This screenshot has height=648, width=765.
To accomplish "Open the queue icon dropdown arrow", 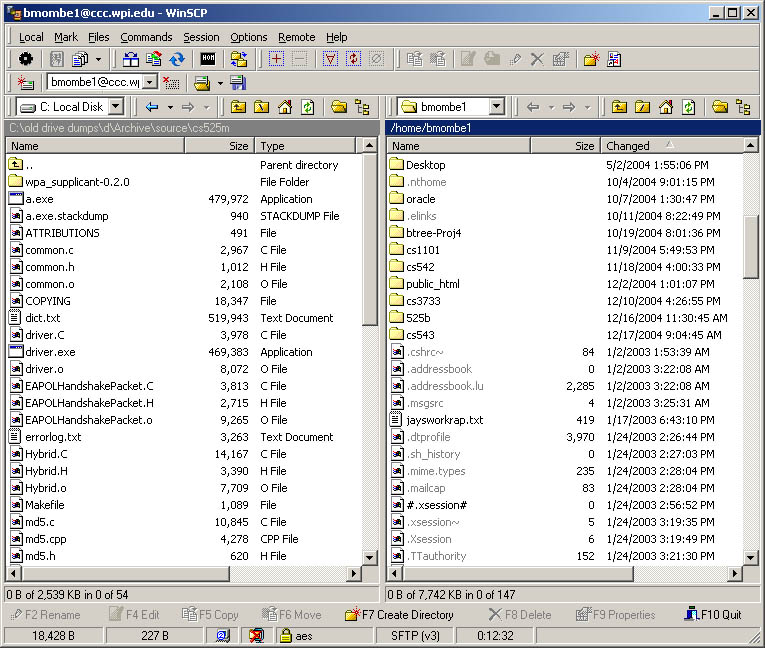I will (x=98, y=60).
